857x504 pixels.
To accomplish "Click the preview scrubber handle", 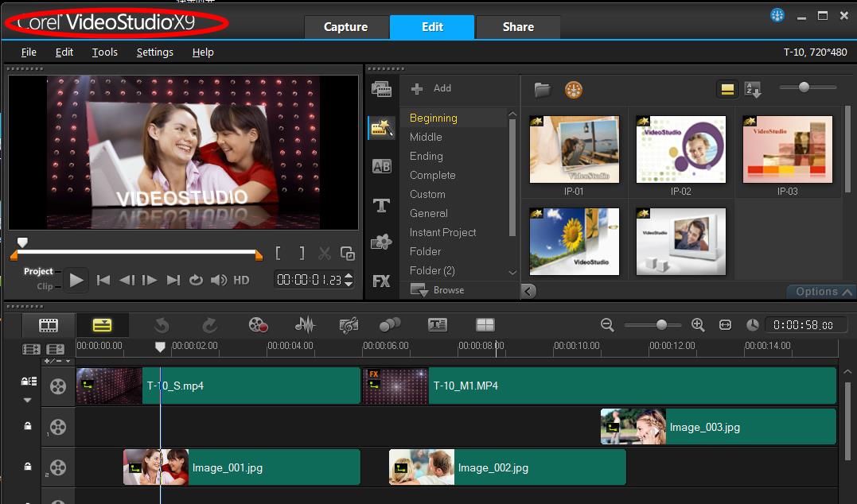I will (22, 242).
